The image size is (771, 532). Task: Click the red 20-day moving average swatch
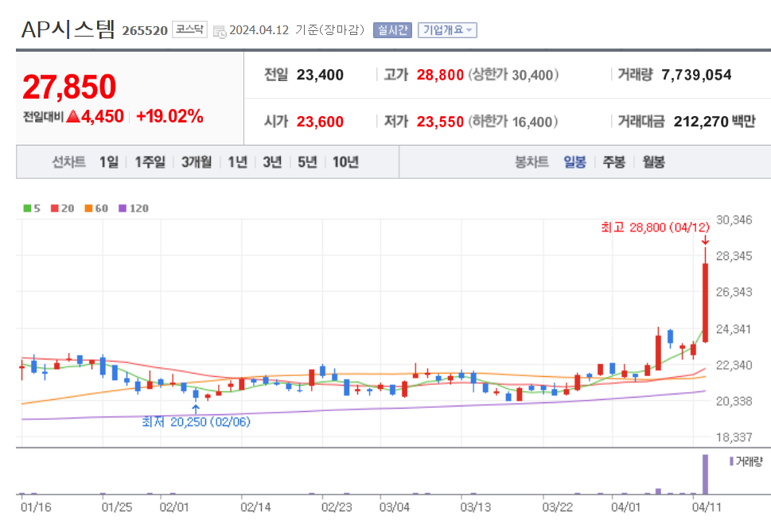click(x=55, y=208)
